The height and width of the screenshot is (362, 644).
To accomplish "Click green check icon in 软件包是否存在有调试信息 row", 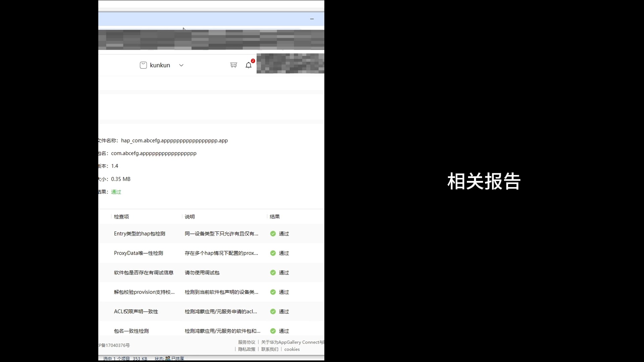I will point(273,273).
